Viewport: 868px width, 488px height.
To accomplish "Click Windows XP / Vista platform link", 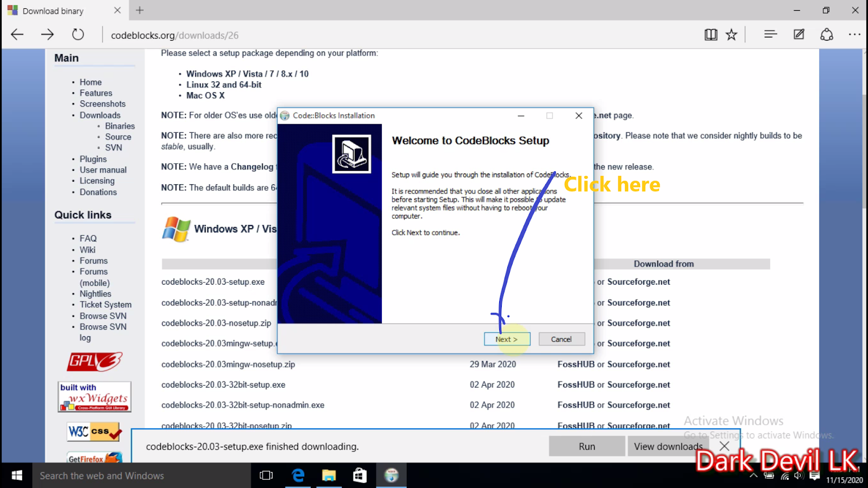I will [247, 74].
